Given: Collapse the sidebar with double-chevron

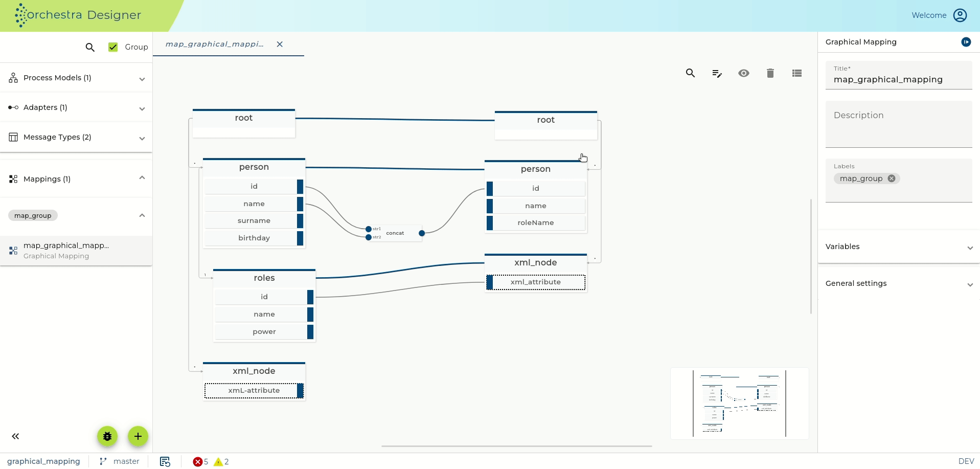Looking at the screenshot, I should [15, 436].
